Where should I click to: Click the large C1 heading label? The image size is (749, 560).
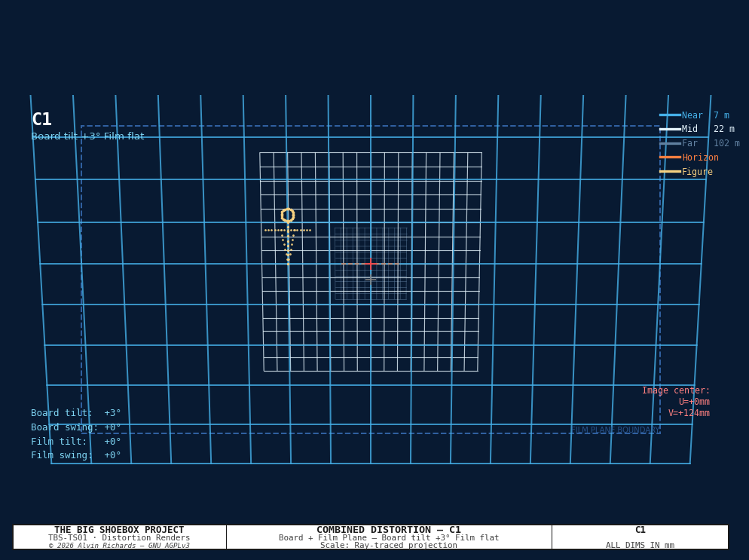pyautogui.click(x=41, y=119)
